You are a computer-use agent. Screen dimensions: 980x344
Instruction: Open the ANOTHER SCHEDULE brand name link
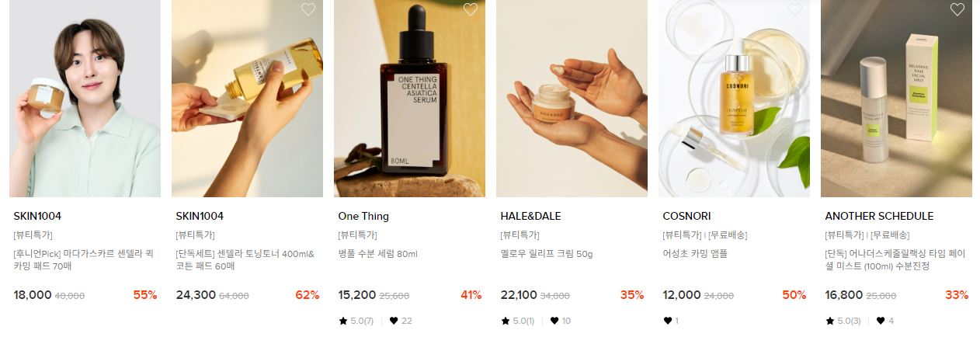tap(879, 216)
